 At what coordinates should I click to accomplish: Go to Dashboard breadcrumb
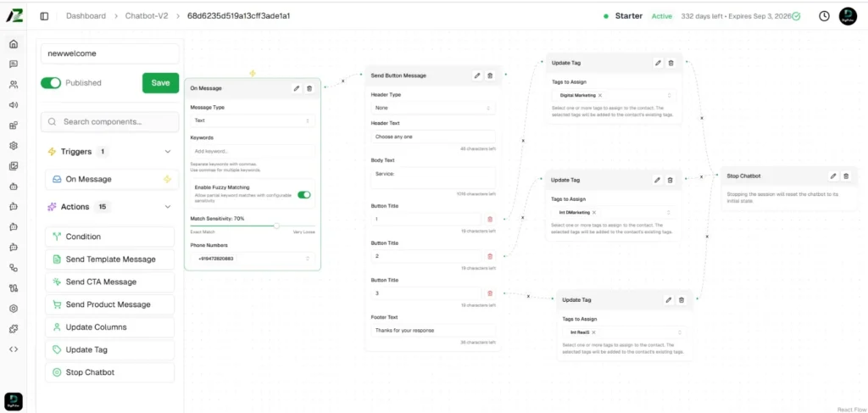(x=86, y=16)
